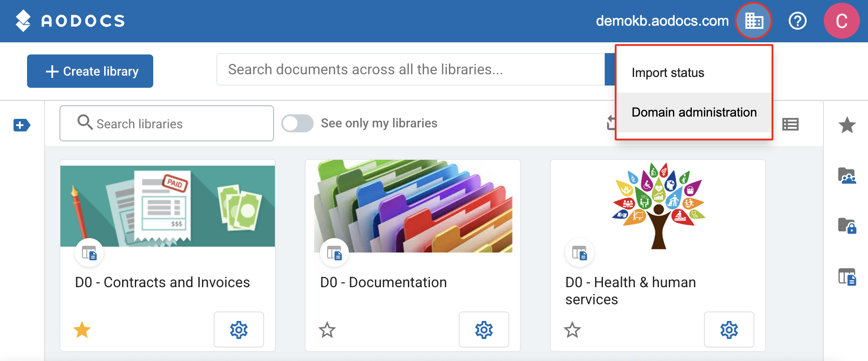Open the domain building icon menu
The width and height of the screenshot is (868, 361).
click(x=754, y=21)
